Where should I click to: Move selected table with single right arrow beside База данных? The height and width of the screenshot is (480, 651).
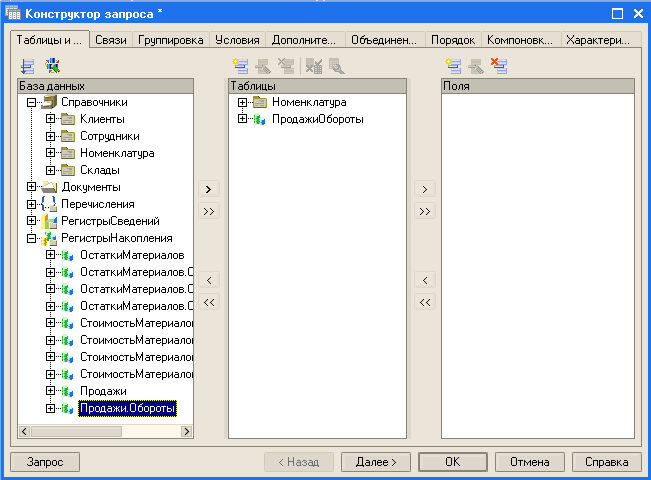[x=208, y=189]
